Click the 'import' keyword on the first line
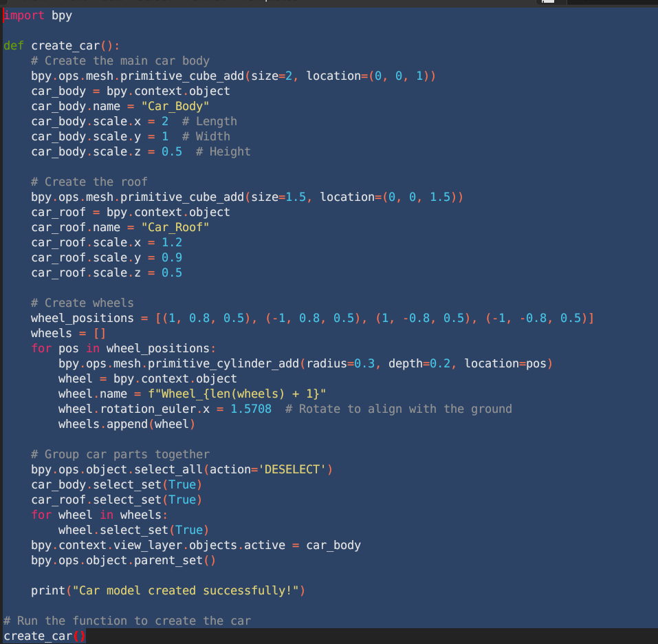Image resolution: width=658 pixels, height=644 pixels. 24,15
